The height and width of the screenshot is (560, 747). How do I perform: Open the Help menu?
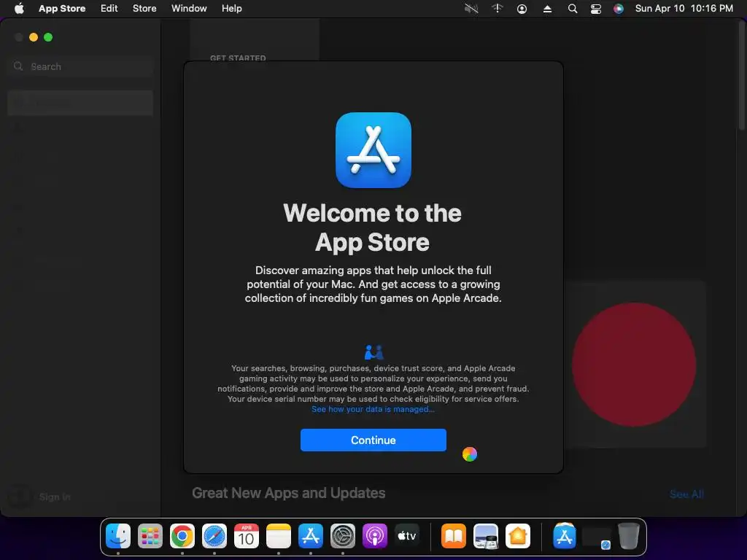pyautogui.click(x=231, y=9)
